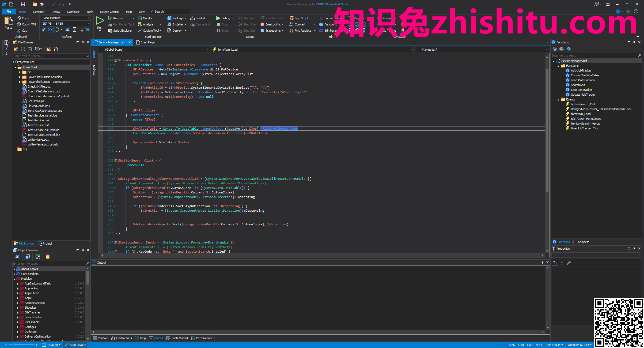Viewport: 644px width, 348px height.
Task: Open the V5 - 64 Bit platform dropdown
Action: tap(66, 24)
